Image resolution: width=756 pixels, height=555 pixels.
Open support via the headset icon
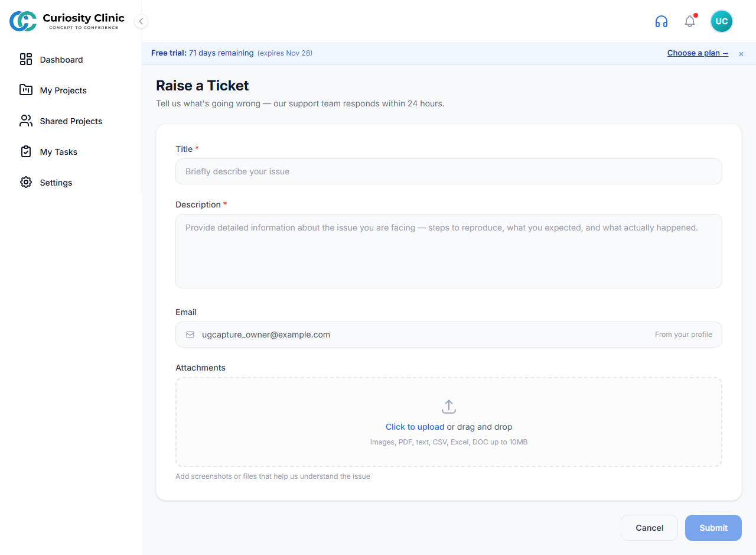click(x=661, y=21)
